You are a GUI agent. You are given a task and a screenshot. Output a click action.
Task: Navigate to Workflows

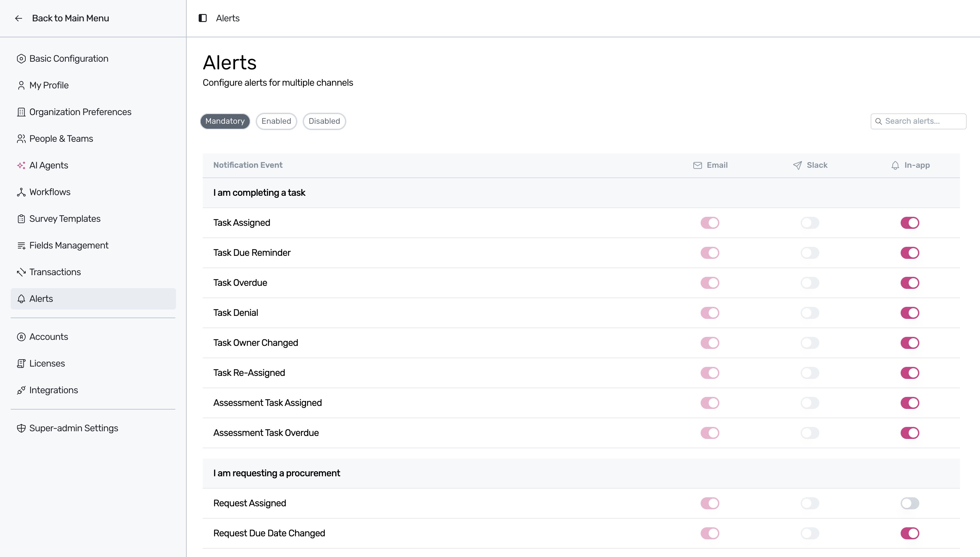(x=93, y=192)
